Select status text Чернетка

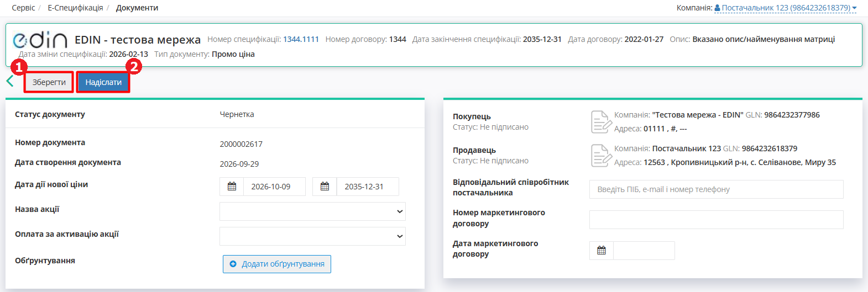tap(237, 114)
